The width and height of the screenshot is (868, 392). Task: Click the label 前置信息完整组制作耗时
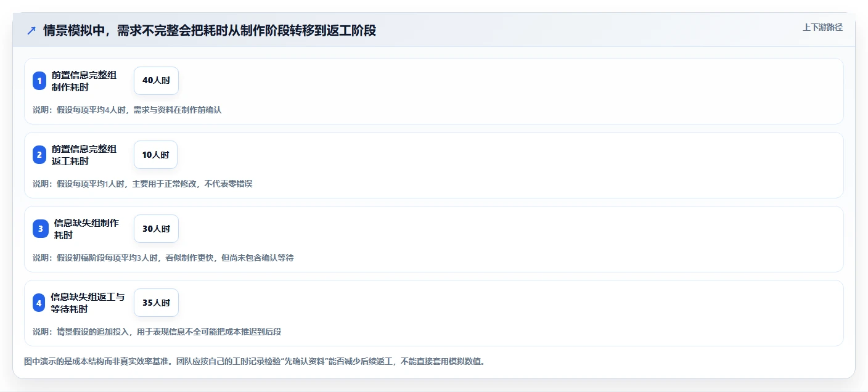click(x=84, y=81)
